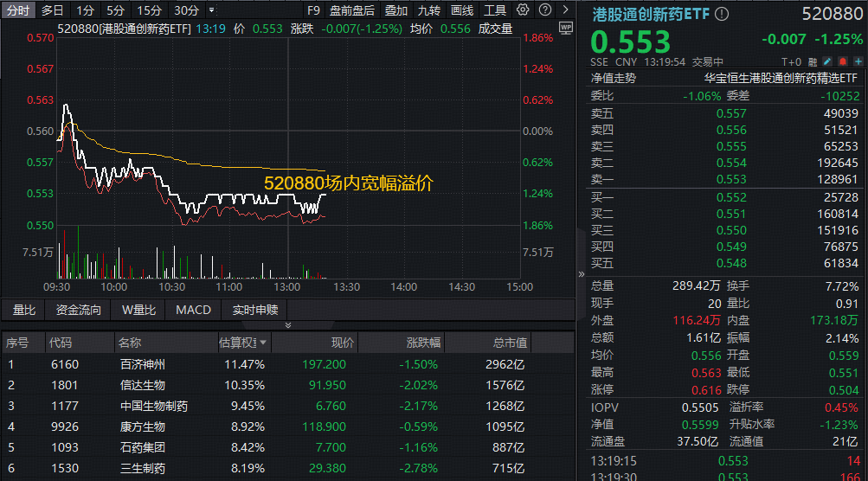The image size is (868, 481).
Task: Toggle the 九转 indicator
Action: (x=429, y=10)
